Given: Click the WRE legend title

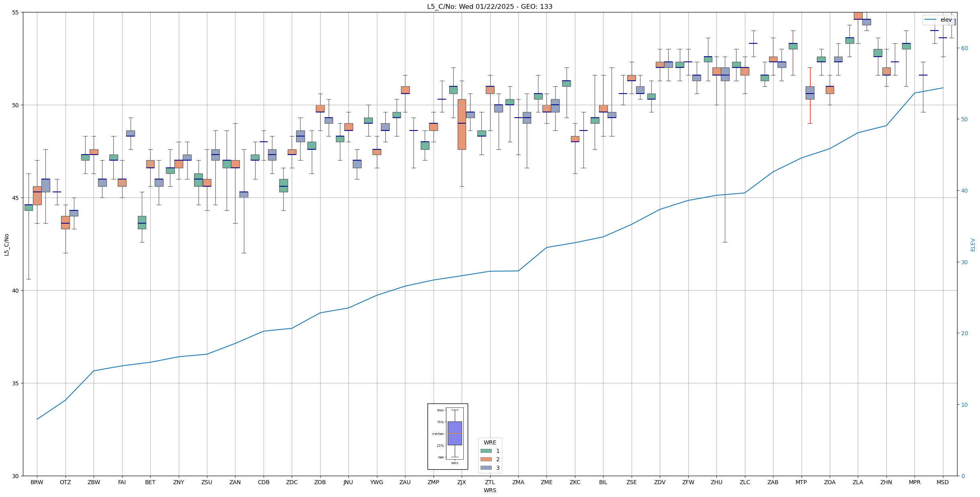Looking at the screenshot, I should [490, 442].
